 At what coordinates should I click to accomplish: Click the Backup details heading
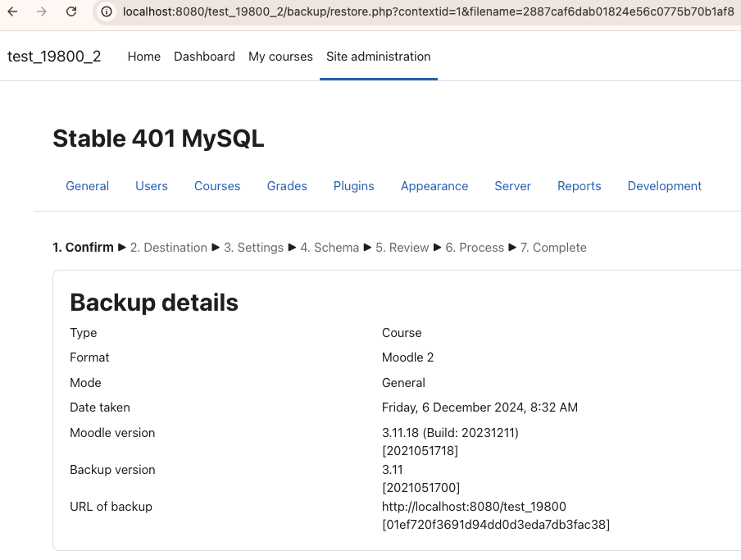(x=154, y=303)
